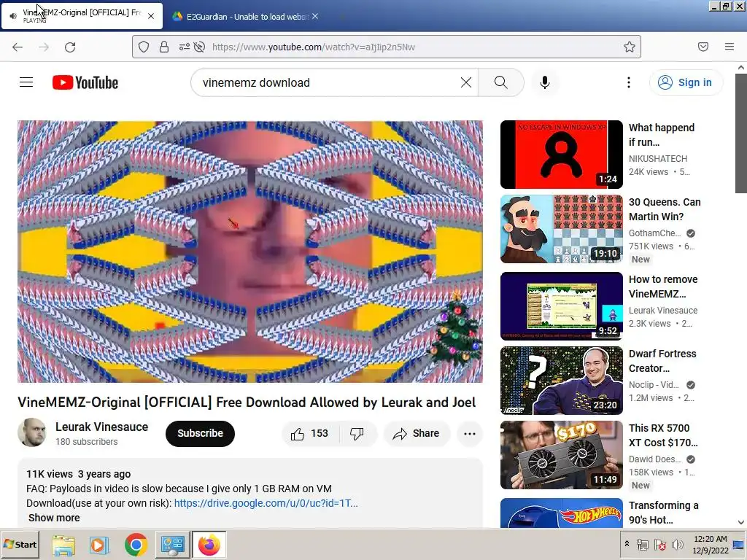The width and height of the screenshot is (747, 560).
Task: Click the autoplay blocked icon in the address bar
Action: point(200,47)
